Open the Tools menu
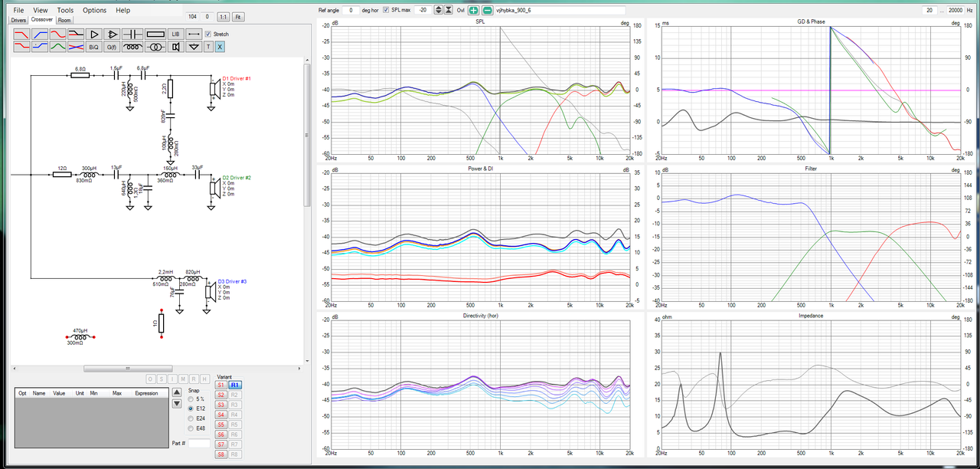 click(x=65, y=10)
